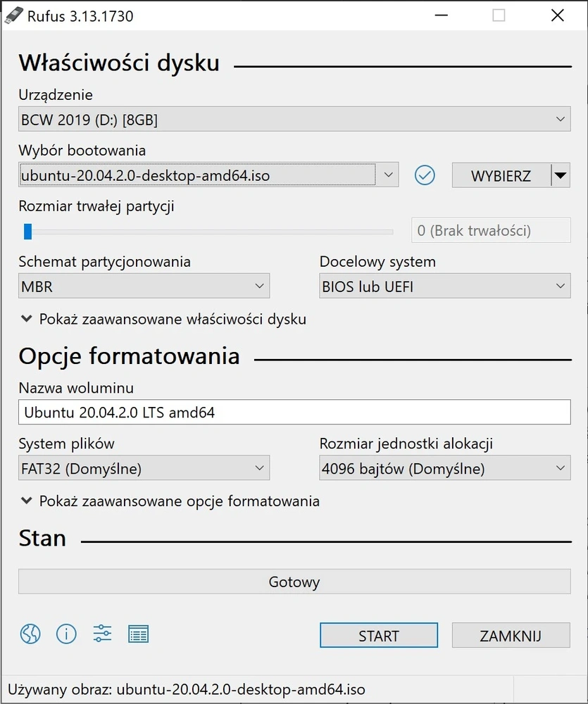Click the ZAMKNIJ button
This screenshot has height=704, width=588.
point(511,635)
